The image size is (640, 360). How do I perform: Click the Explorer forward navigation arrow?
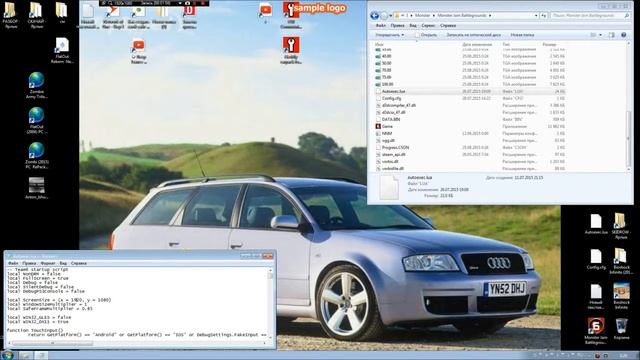[x=384, y=16]
